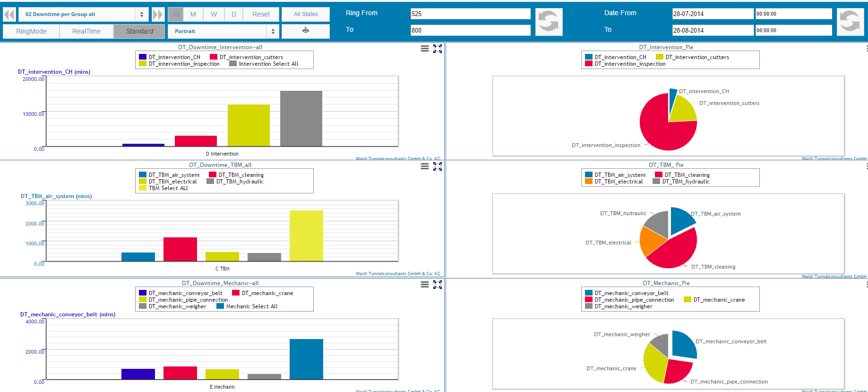The image size is (868, 392).
Task: Toggle Mechanic Select All legend entry
Action: (x=247, y=306)
